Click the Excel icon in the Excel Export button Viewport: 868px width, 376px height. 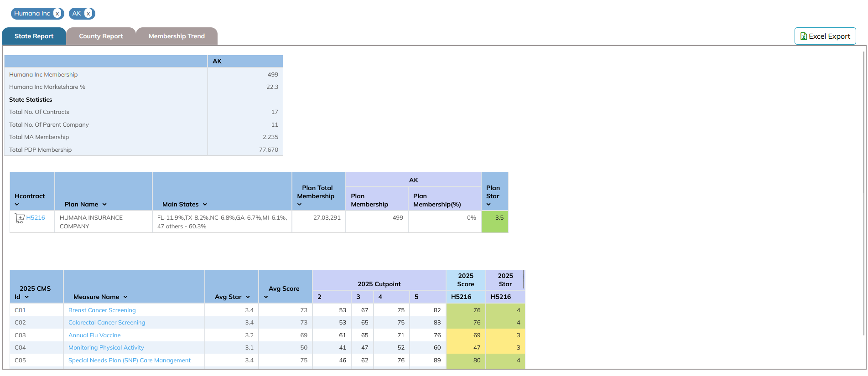804,36
